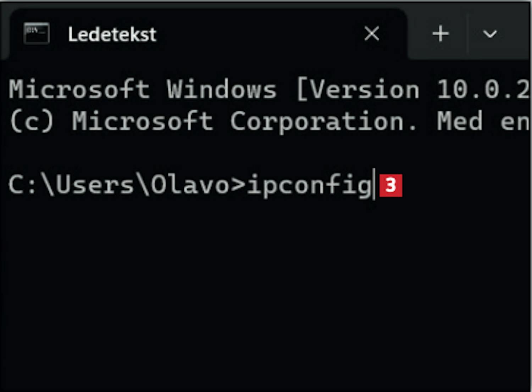Screen dimensions: 532x392
Task: Place cursor at text caret after ipconfig
Action: (374, 184)
